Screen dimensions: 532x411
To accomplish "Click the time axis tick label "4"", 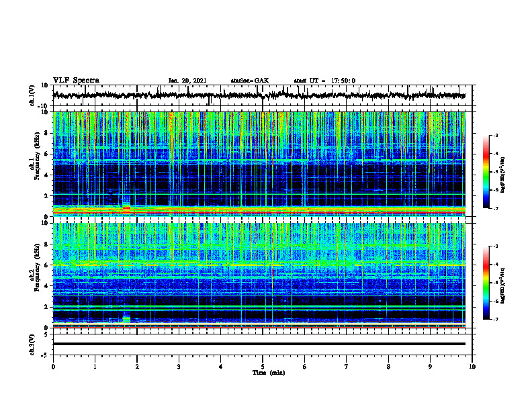I will point(221,367).
